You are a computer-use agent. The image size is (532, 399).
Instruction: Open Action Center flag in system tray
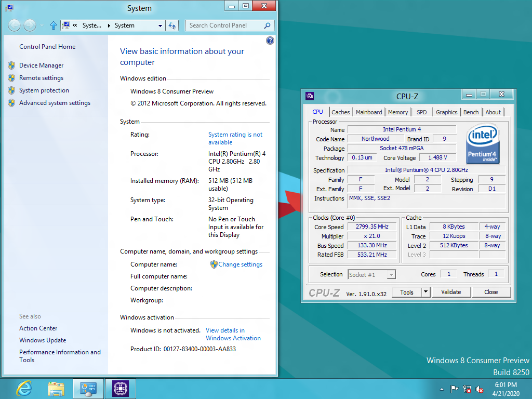[454, 389]
